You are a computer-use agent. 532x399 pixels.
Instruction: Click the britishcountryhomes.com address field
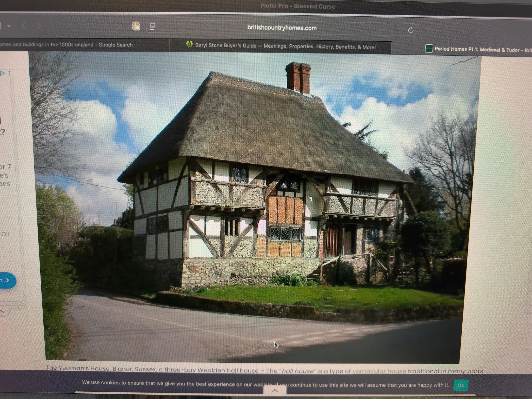tap(282, 28)
